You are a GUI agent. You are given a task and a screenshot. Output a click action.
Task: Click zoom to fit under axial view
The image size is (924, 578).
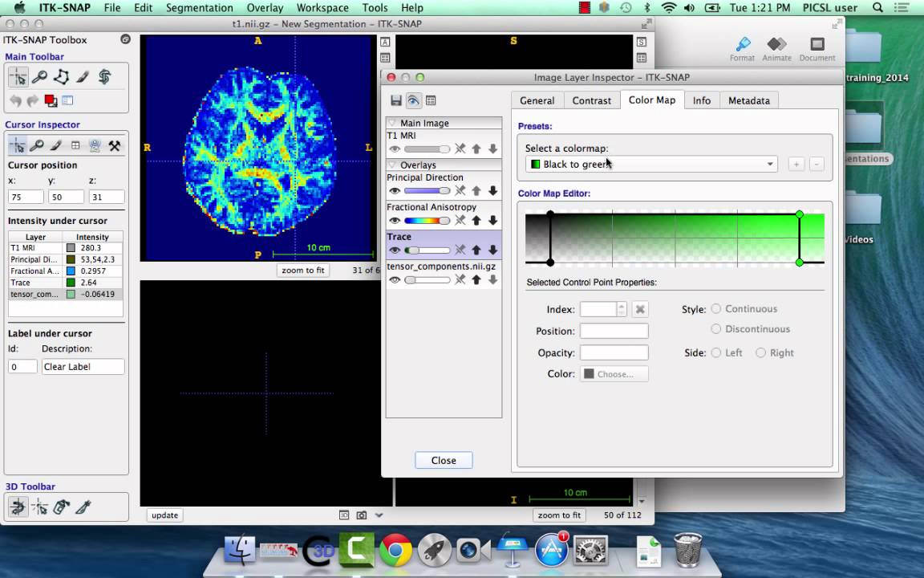tap(303, 270)
